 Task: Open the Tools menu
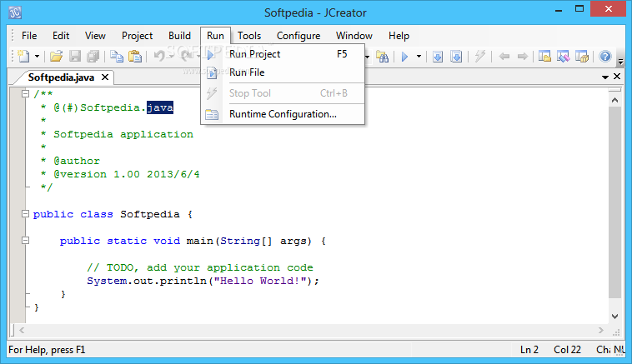tap(249, 36)
